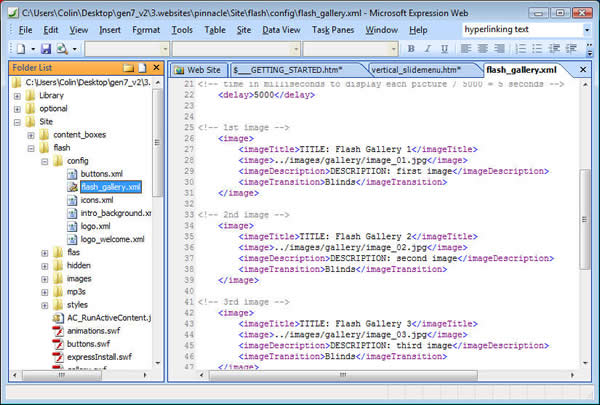Expand the images folder
600x405 pixels.
pos(44,278)
